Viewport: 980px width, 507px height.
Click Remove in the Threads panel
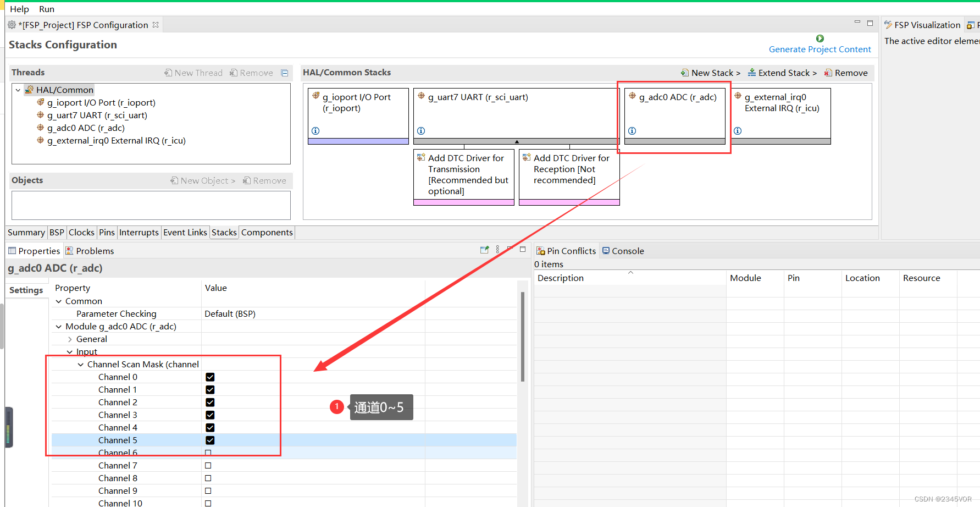(251, 73)
